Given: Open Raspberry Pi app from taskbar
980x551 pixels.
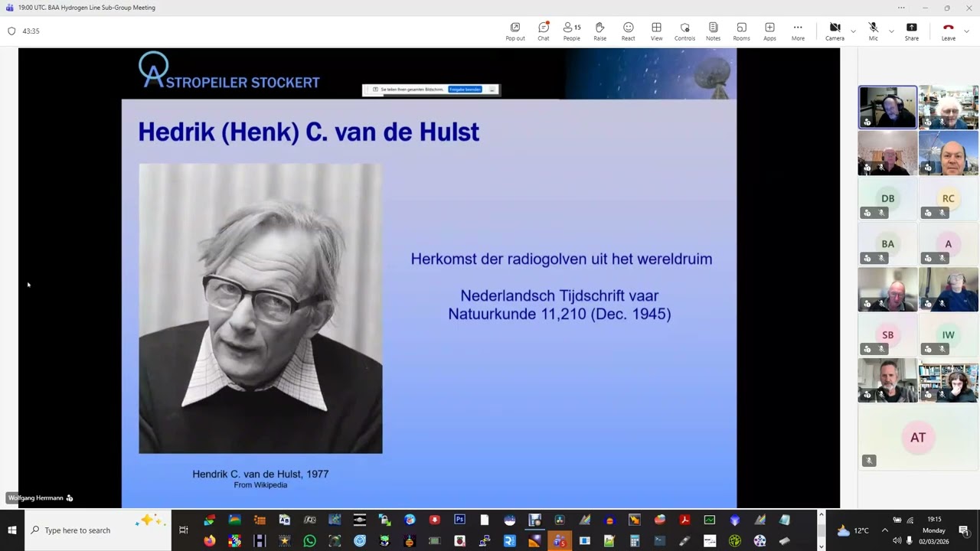Looking at the screenshot, I should pyautogui.click(x=459, y=541).
